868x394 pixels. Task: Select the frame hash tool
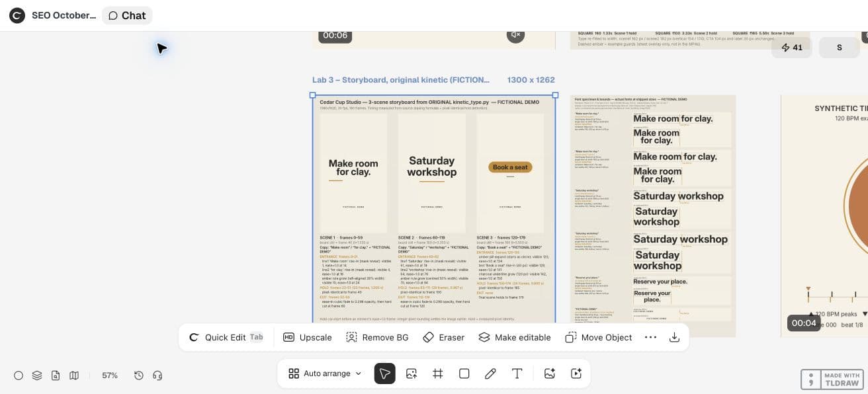(x=438, y=374)
